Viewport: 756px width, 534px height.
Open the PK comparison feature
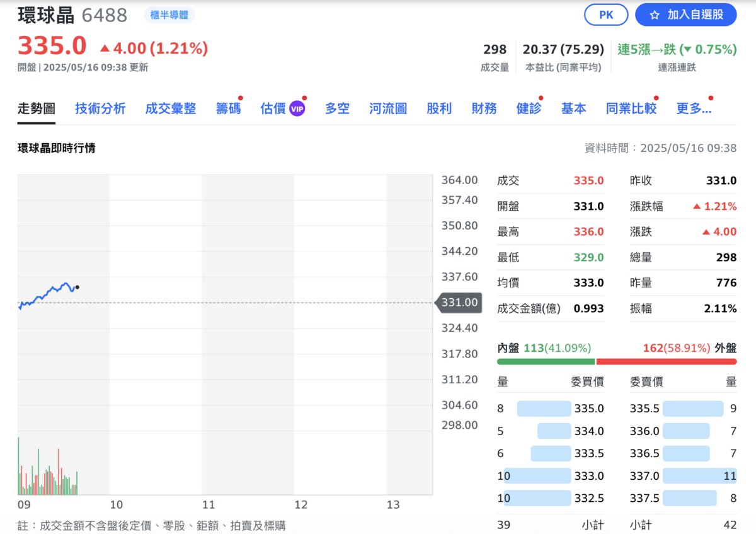point(606,15)
